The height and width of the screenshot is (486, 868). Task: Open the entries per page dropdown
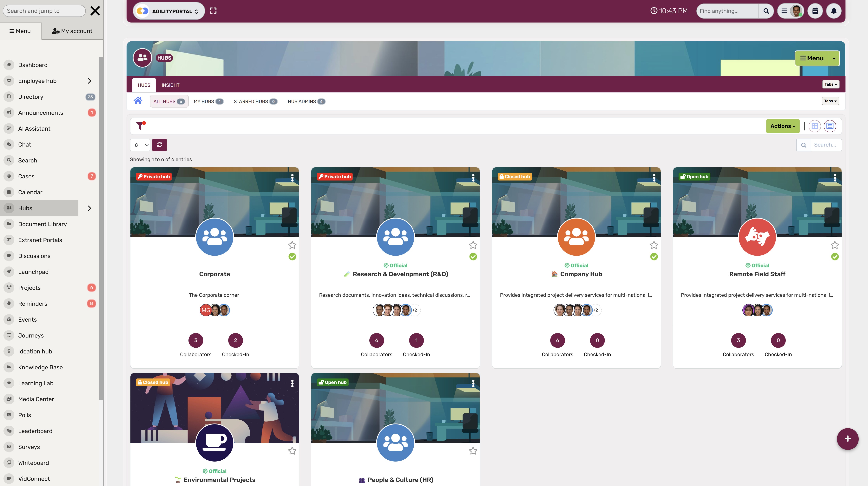pos(140,145)
